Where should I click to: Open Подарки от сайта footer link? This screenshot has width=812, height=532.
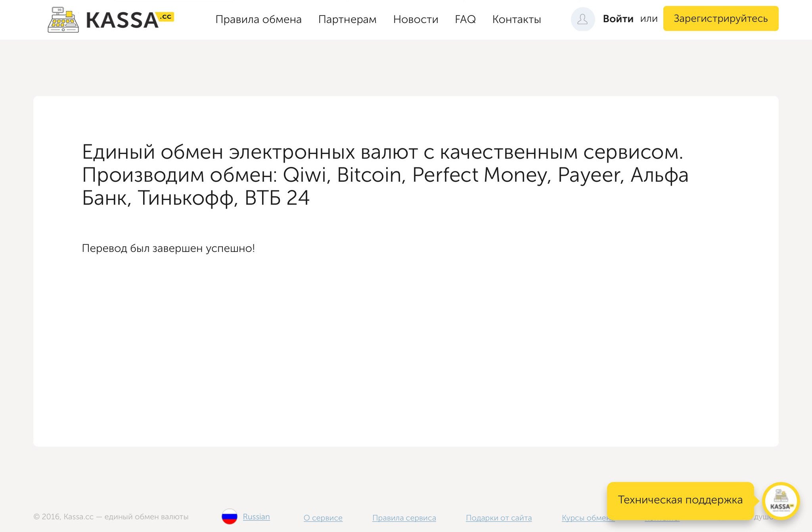tap(499, 518)
